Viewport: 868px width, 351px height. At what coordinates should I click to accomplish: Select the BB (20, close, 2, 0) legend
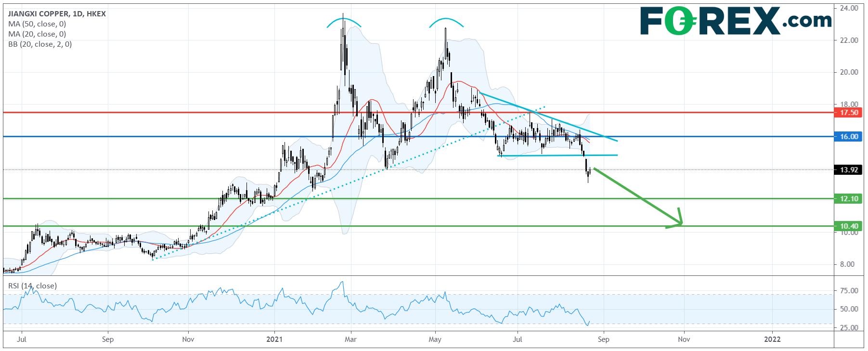[40, 44]
